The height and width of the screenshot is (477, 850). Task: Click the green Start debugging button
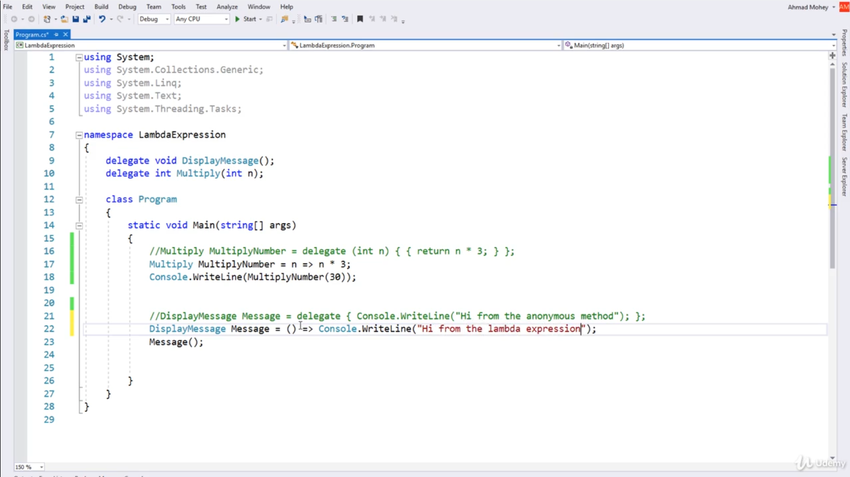246,19
